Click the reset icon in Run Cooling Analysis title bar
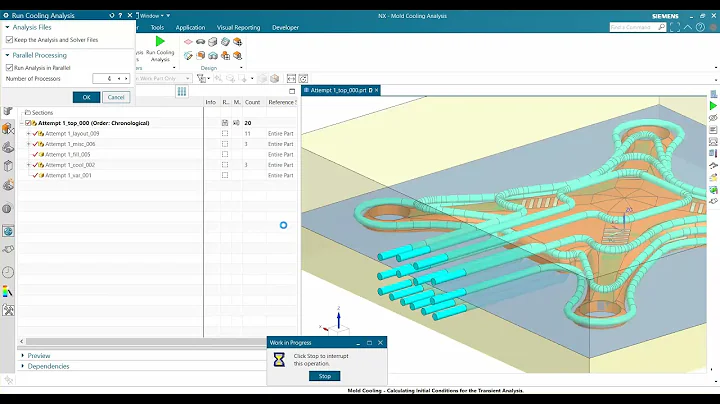The image size is (720, 404). [112, 15]
